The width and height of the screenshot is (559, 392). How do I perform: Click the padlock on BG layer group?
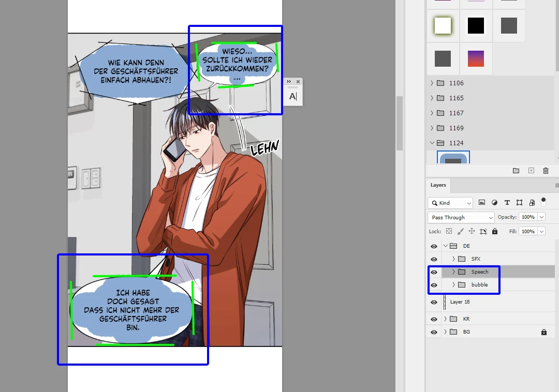tap(543, 332)
